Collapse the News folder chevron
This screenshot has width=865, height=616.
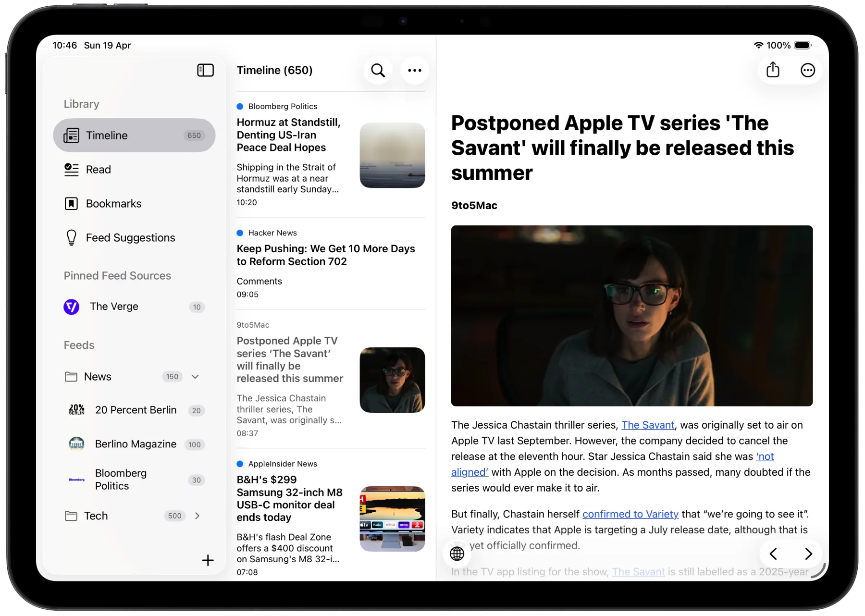pos(195,377)
